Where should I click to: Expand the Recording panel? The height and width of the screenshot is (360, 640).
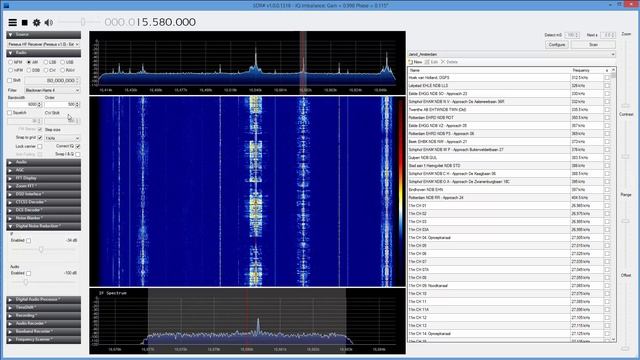[x=43, y=316]
